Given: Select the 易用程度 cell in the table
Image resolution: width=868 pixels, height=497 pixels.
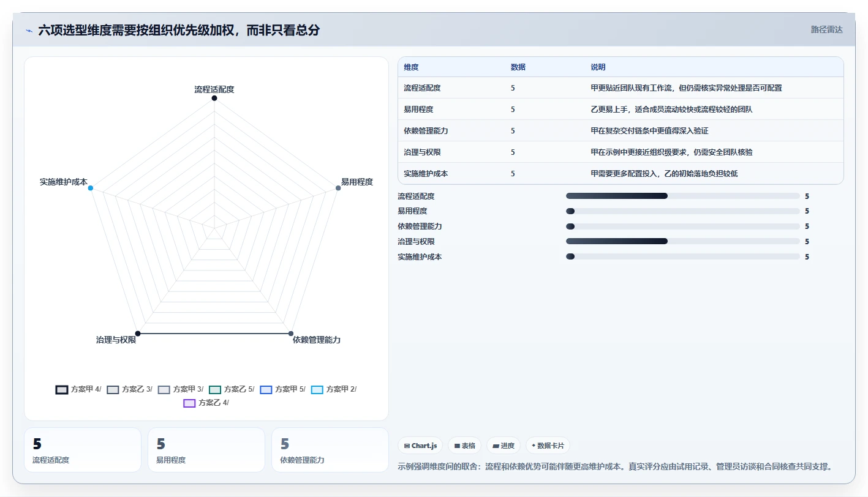Looking at the screenshot, I should [418, 110].
